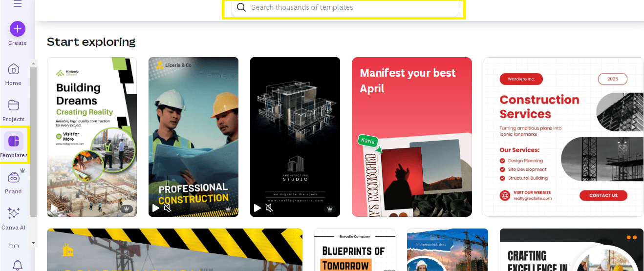The image size is (644, 271).
Task: Click the purple Create plus button
Action: click(x=18, y=29)
